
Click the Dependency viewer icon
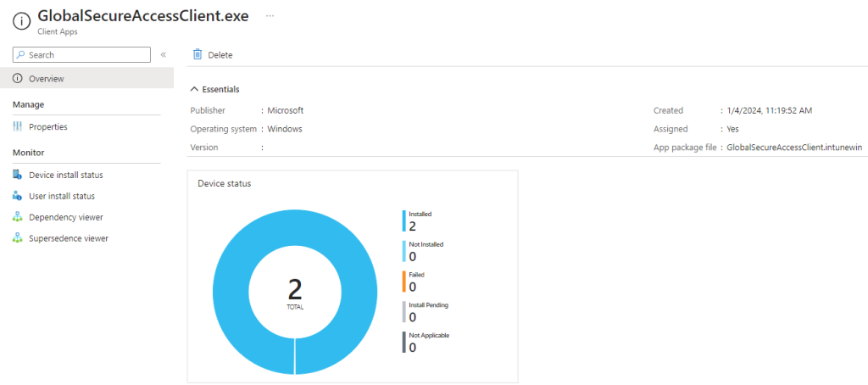17,217
